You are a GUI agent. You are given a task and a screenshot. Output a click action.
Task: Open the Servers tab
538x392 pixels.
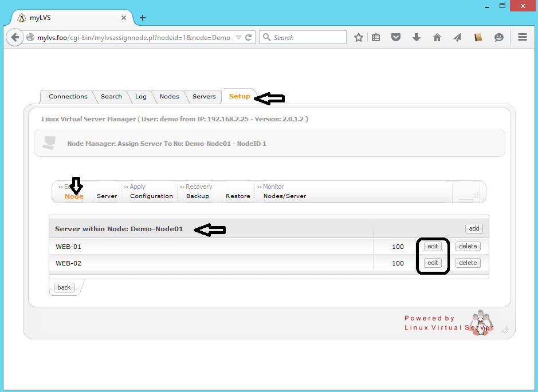click(204, 96)
